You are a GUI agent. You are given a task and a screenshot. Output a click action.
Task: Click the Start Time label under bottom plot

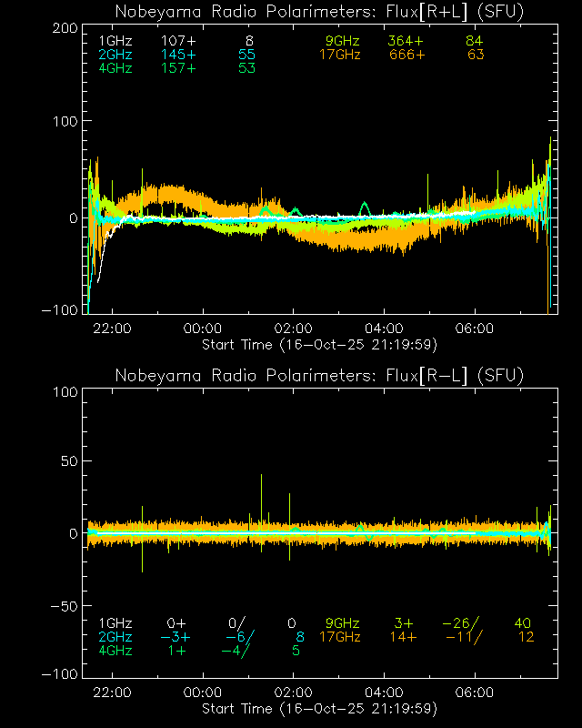pos(319,708)
